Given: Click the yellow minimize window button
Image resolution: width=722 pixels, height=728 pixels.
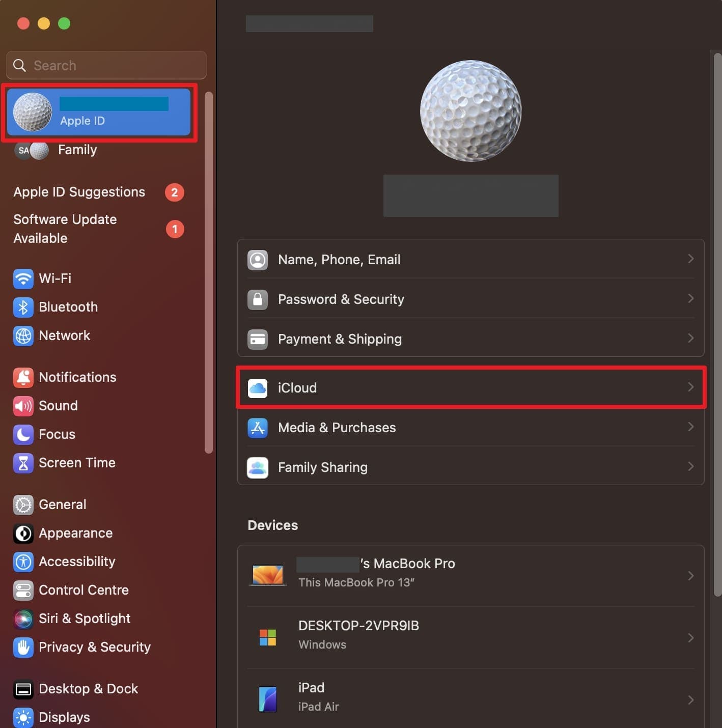Looking at the screenshot, I should pyautogui.click(x=44, y=23).
